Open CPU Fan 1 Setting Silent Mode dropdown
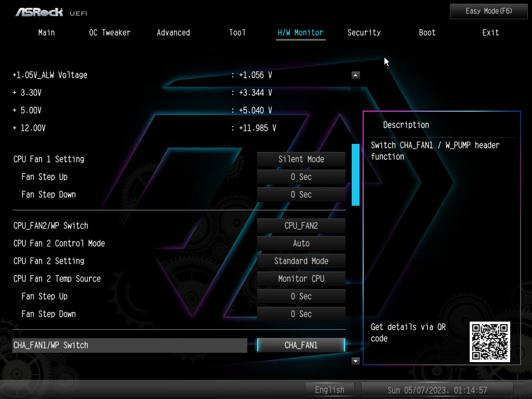This screenshot has height=399, width=532. [x=301, y=159]
